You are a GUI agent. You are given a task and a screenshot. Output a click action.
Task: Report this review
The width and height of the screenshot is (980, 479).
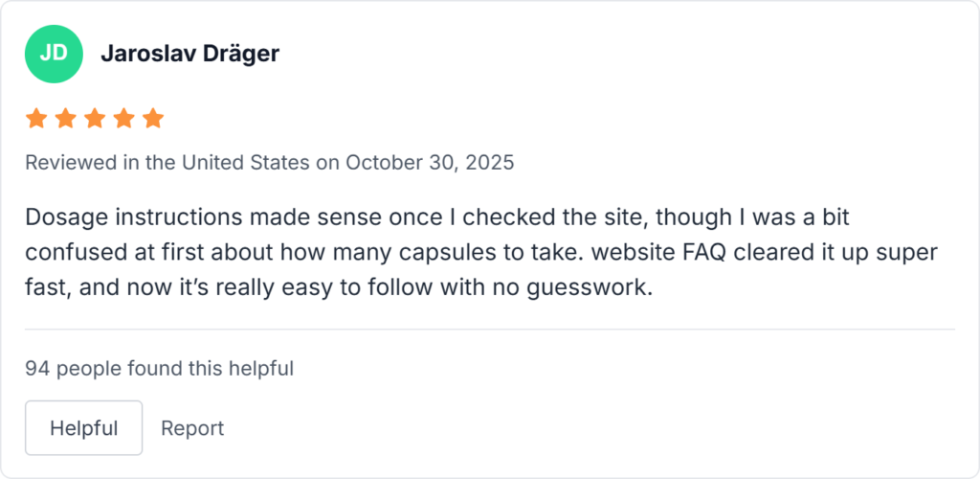click(x=192, y=427)
